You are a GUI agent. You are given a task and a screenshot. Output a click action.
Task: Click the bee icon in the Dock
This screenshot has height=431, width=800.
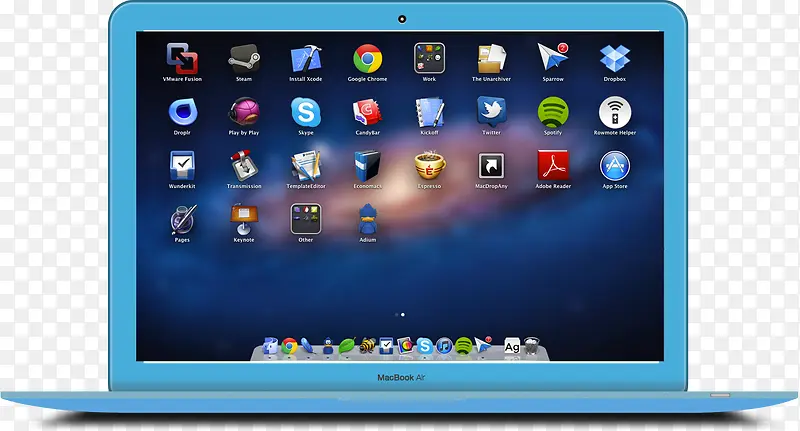(x=367, y=346)
